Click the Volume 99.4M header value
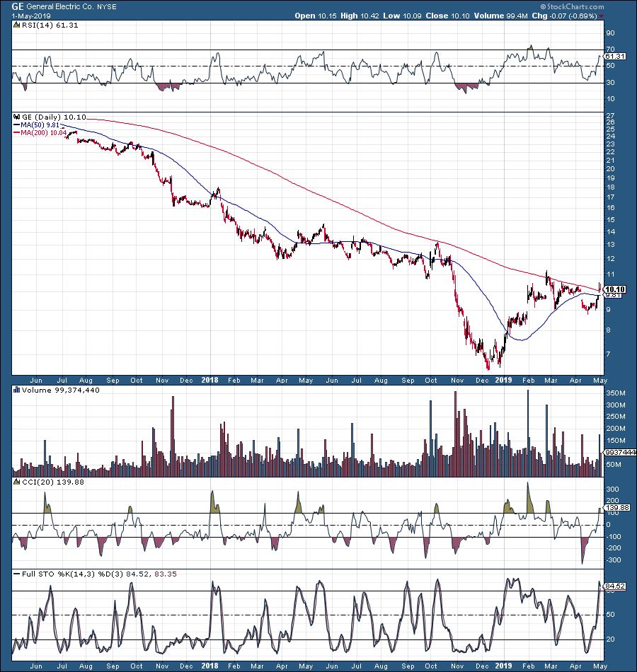637x672 pixels. (500, 16)
